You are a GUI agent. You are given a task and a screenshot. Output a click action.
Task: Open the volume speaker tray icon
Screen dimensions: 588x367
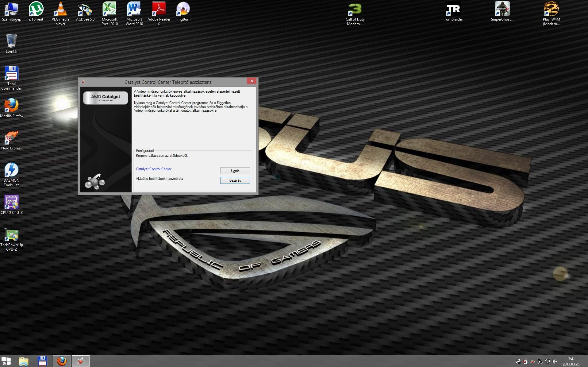pyautogui.click(x=555, y=361)
